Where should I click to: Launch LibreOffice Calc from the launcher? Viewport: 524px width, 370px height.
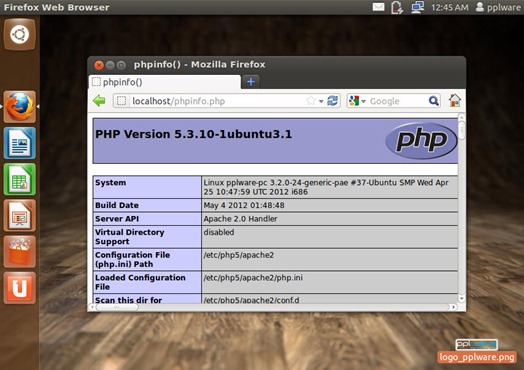pos(19,179)
